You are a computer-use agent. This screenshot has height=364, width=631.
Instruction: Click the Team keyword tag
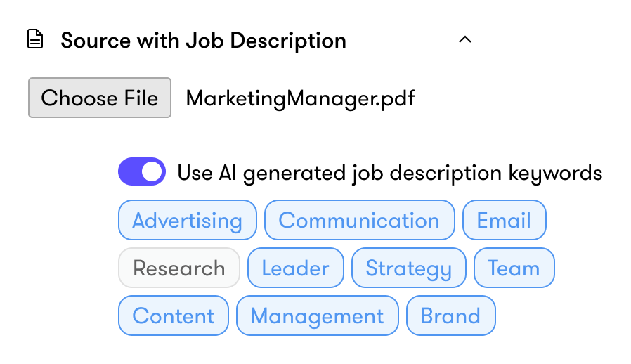pos(514,268)
